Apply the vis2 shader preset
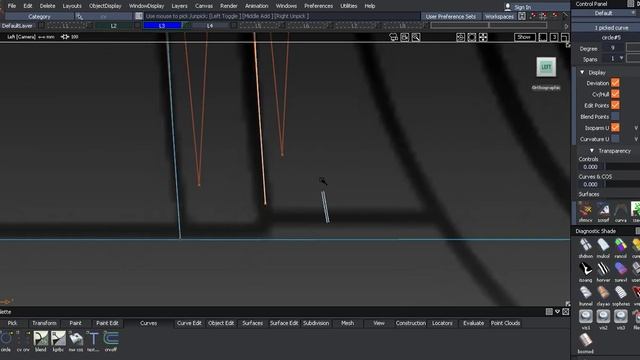Viewport: 640px width, 360px height. (603, 317)
